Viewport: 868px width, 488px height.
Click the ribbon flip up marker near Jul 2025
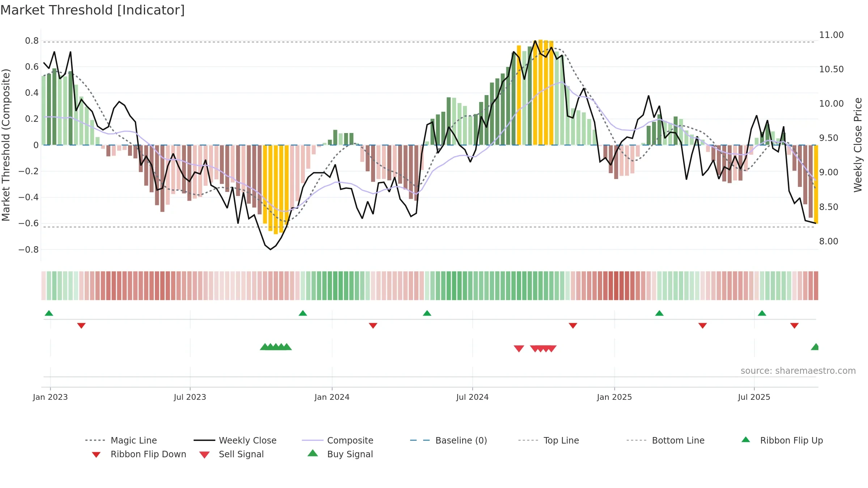(x=762, y=313)
